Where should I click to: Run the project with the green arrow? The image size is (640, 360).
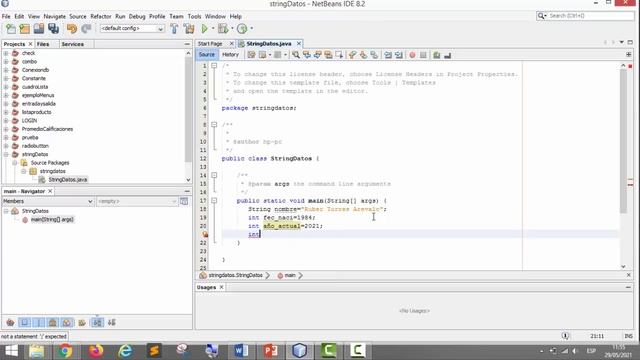[204, 29]
